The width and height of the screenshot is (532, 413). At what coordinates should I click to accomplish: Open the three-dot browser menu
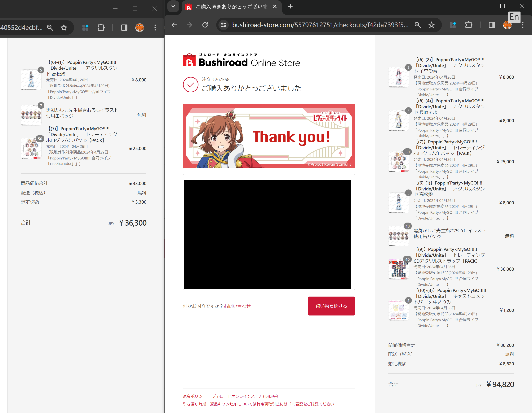click(x=523, y=25)
